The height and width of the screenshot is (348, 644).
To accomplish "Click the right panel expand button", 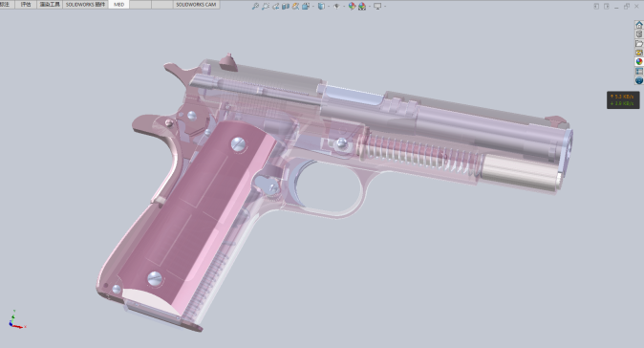I will tap(606, 6).
